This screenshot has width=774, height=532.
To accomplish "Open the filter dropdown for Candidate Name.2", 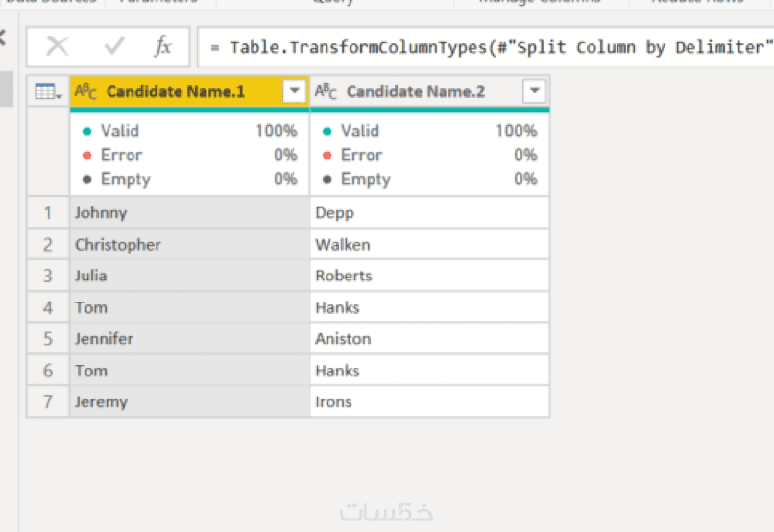I will tap(535, 91).
